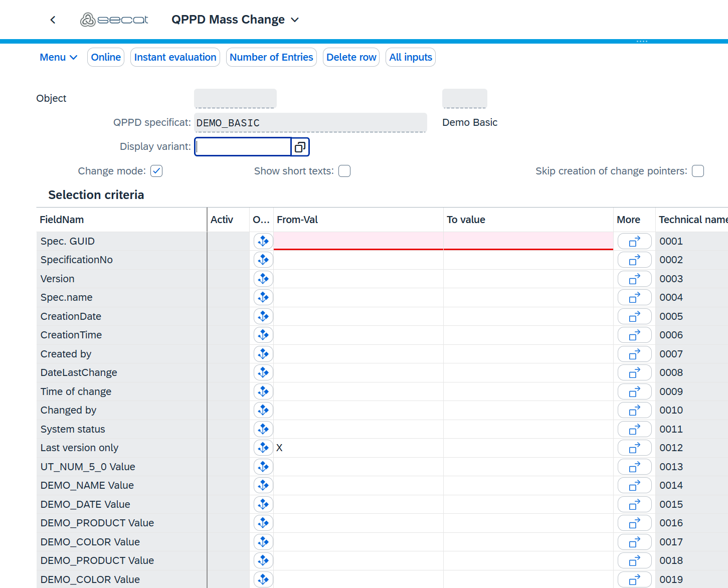Toggle Skip creation of change pointers
The image size is (728, 588).
(697, 171)
